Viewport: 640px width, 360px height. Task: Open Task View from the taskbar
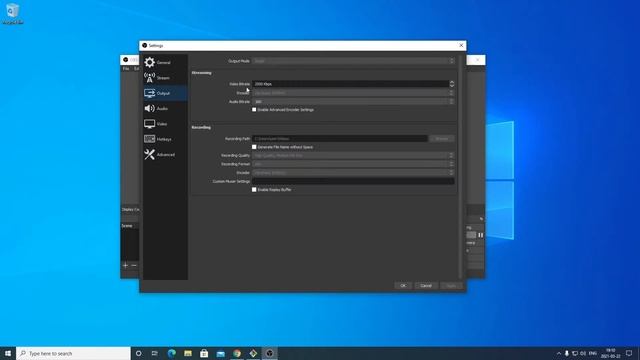point(155,353)
